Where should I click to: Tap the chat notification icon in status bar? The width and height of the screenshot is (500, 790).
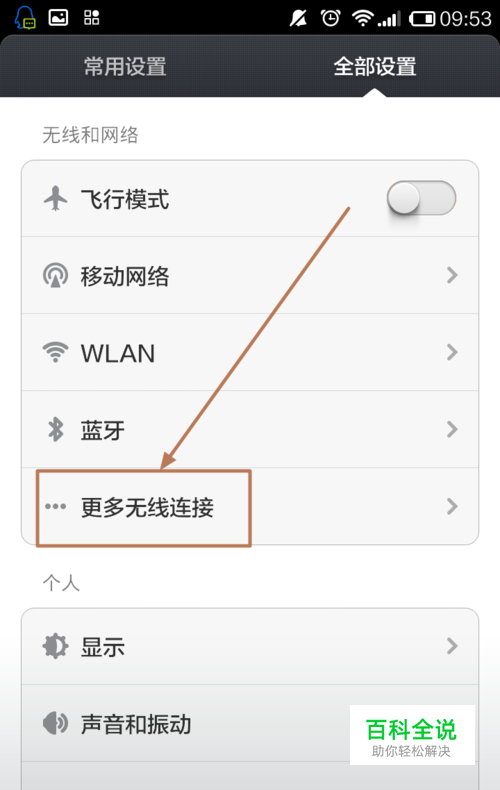point(25,18)
